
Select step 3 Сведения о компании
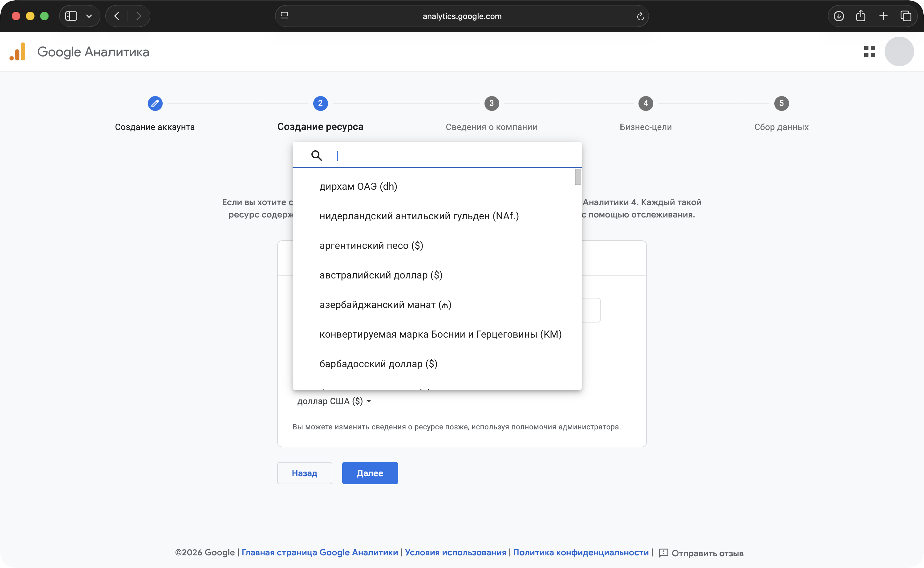coord(491,103)
